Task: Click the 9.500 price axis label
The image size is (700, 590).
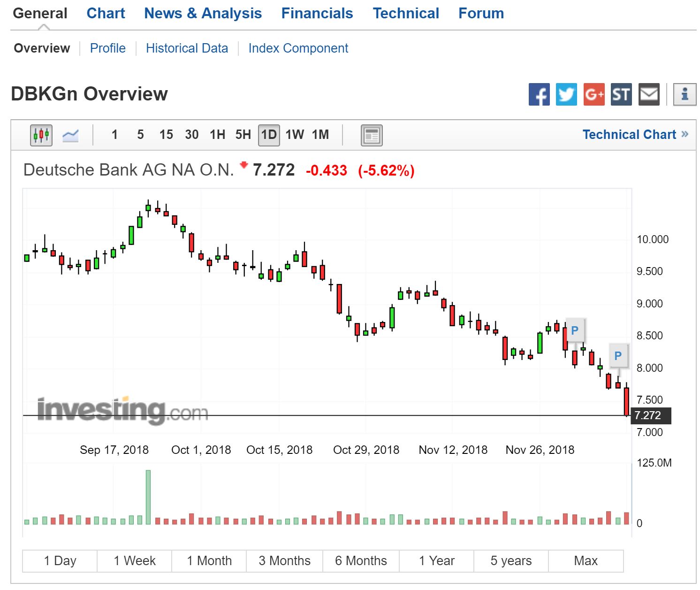Action: pos(650,272)
